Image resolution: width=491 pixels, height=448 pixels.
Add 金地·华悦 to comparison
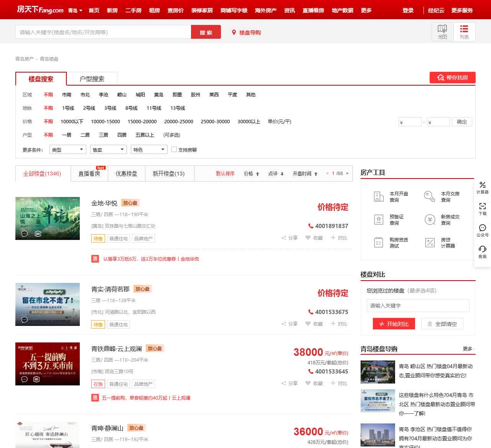coord(339,238)
